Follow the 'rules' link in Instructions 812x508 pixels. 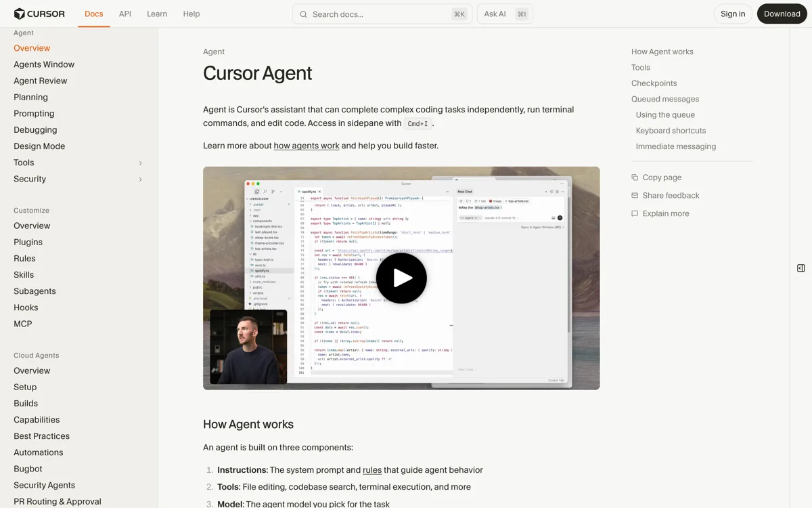point(372,470)
